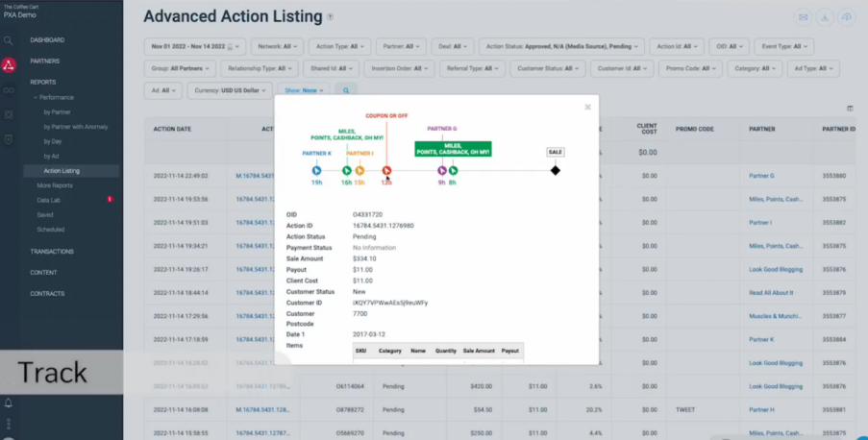Select the black Sale diamond marker
This screenshot has height=440, width=868.
pos(555,171)
